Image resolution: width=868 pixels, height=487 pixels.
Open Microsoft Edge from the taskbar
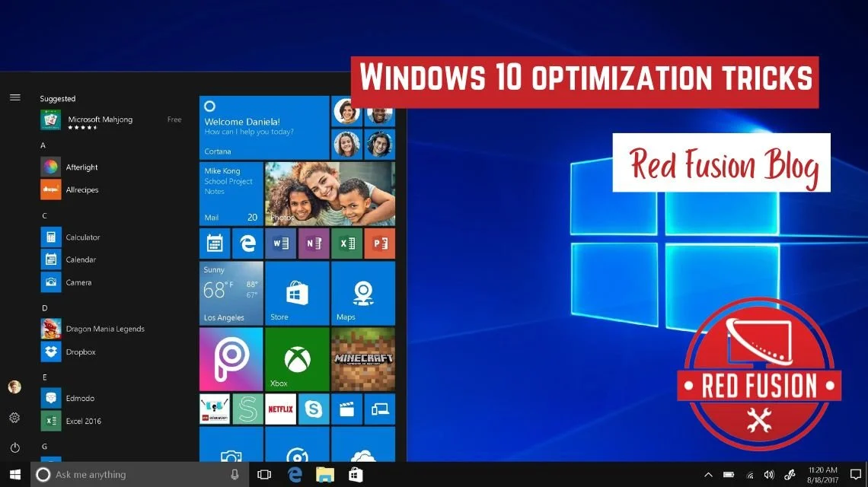pos(294,474)
